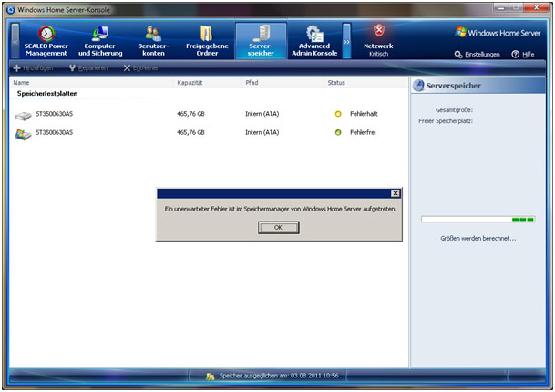555x392 pixels.
Task: Open Einstellungen settings
Action: tap(478, 54)
